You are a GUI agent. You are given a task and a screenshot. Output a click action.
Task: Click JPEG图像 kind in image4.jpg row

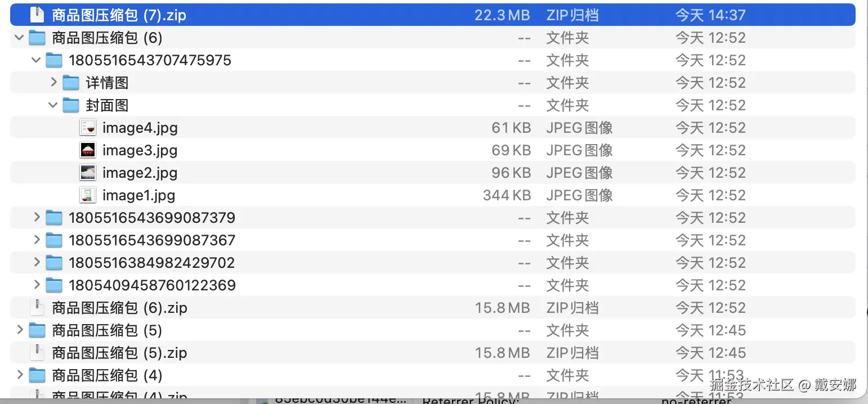click(x=579, y=128)
